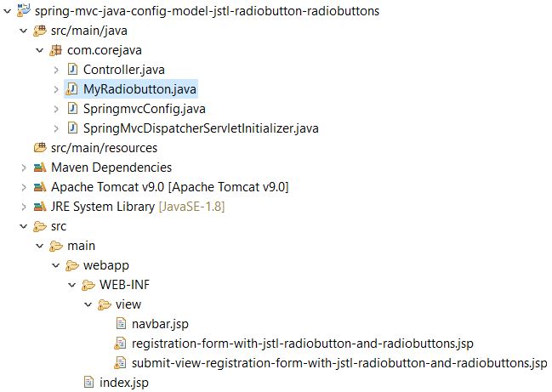Click the index.jsp file icon

(88, 382)
